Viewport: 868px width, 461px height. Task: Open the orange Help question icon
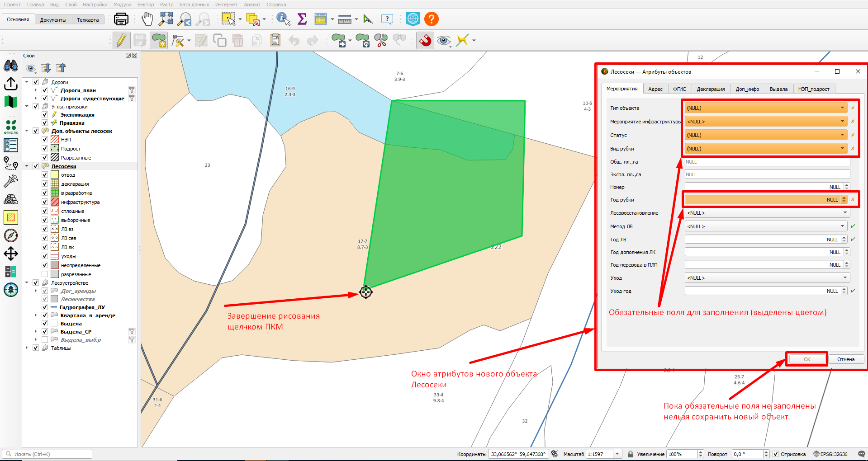coord(432,19)
